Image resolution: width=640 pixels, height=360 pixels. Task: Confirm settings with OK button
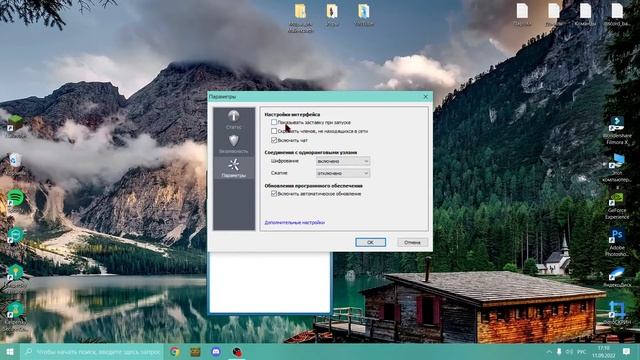click(370, 242)
